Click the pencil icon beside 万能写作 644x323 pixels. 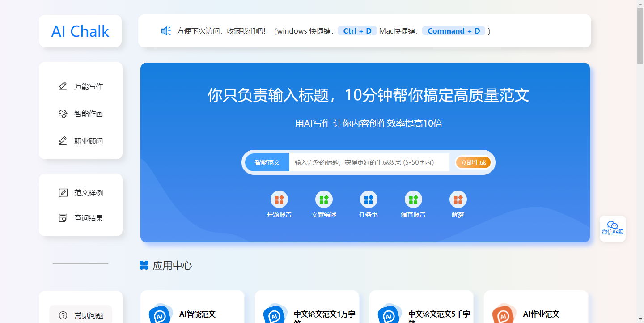click(63, 86)
